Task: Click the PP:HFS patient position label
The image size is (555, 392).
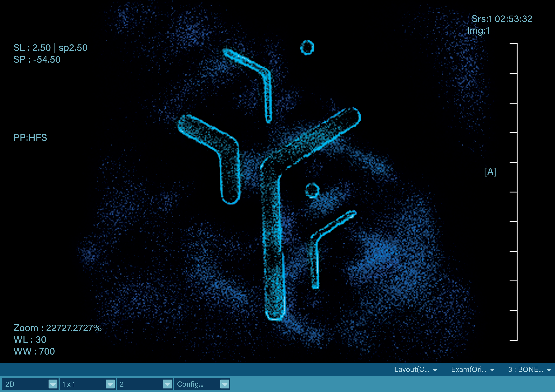Action: (x=30, y=138)
